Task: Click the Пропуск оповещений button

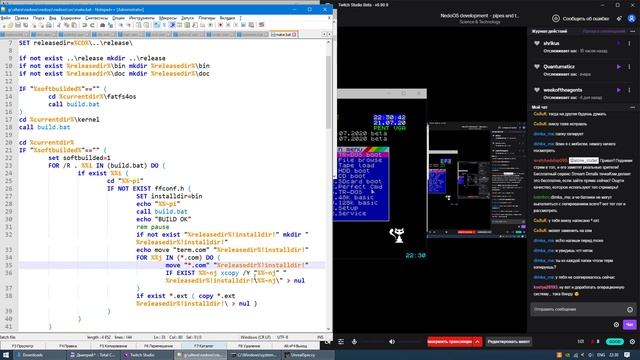Action: pos(603,31)
